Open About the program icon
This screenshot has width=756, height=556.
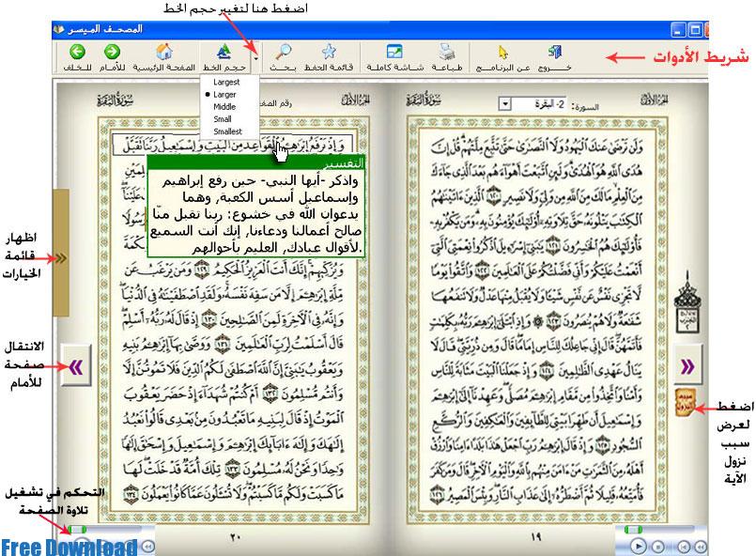(x=502, y=52)
